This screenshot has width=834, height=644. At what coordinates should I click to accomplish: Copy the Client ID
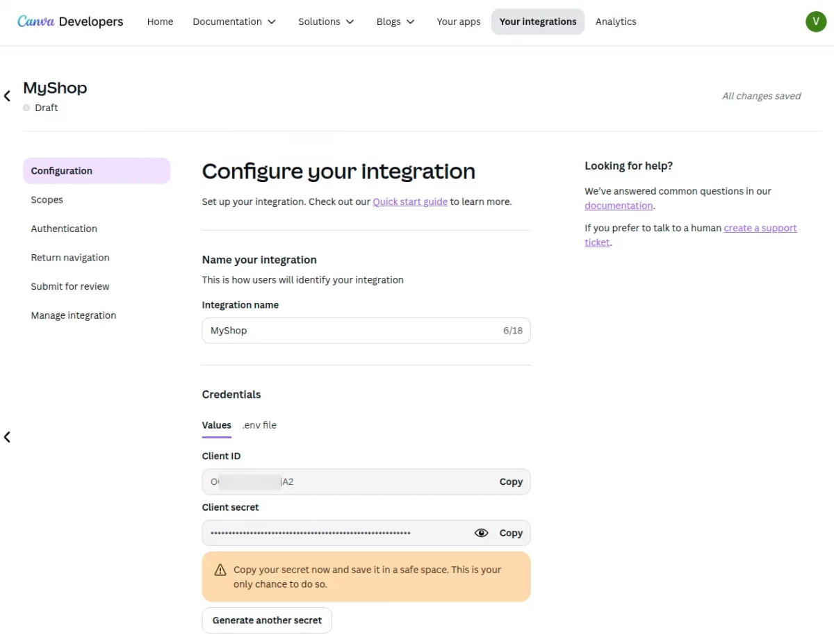tap(511, 481)
